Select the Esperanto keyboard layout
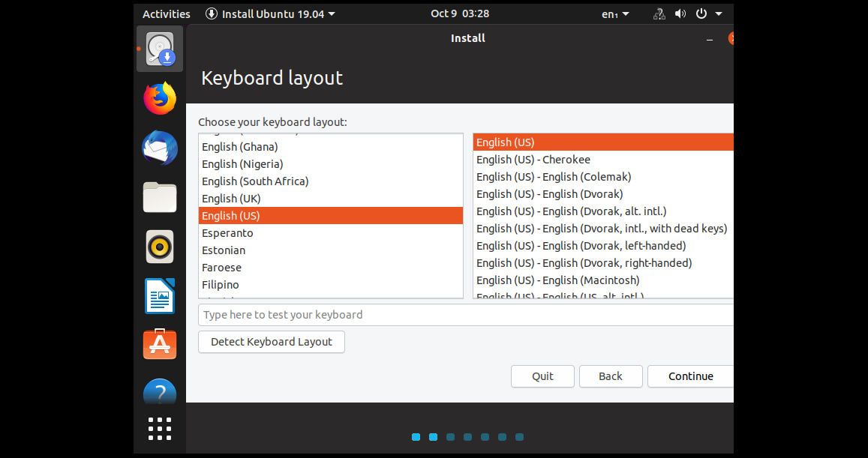The image size is (868, 458). point(227,232)
